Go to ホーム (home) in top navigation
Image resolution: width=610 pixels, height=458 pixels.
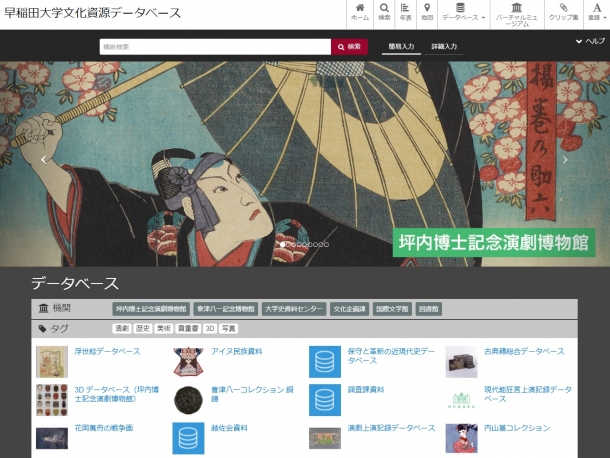tap(360, 13)
